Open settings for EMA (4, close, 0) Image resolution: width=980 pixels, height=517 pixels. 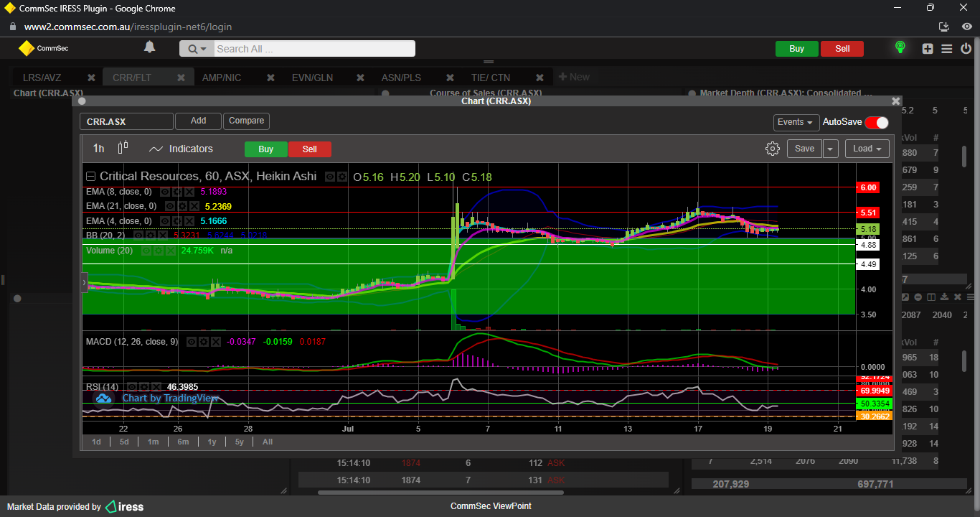[x=177, y=221]
